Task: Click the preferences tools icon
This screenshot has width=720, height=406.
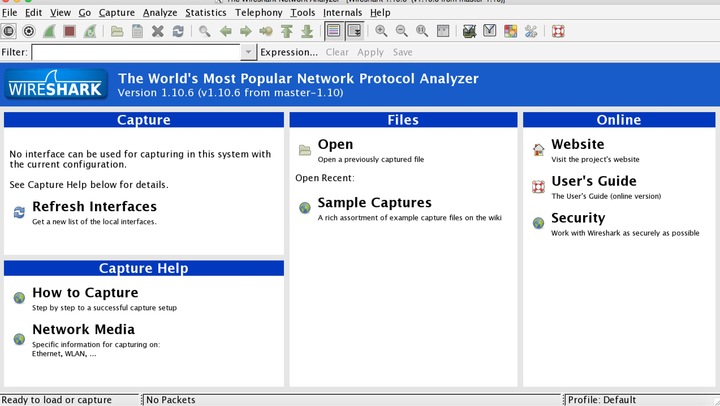Action: click(531, 31)
